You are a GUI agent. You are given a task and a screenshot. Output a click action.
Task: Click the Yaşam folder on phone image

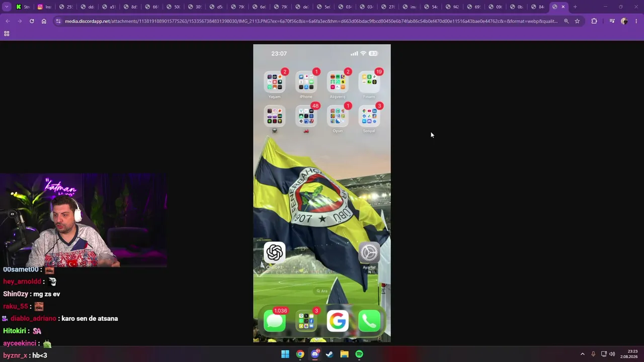(275, 82)
